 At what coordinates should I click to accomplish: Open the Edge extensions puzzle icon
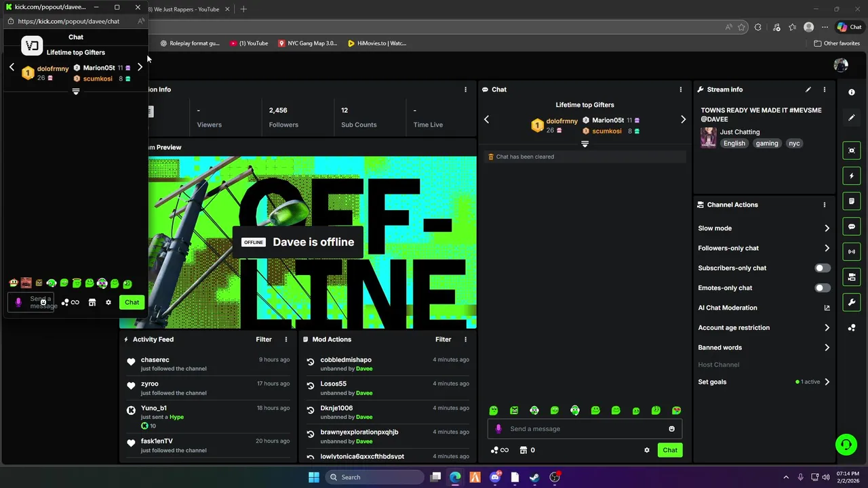(758, 27)
